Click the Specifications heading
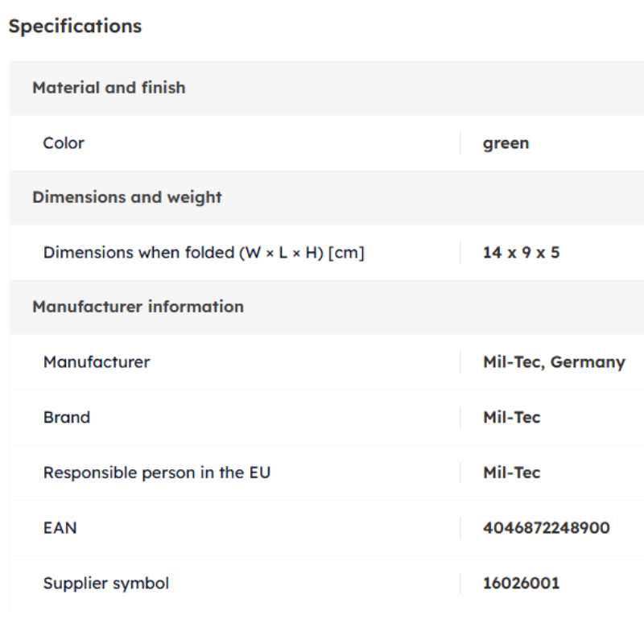This screenshot has width=644, height=644. [x=75, y=27]
